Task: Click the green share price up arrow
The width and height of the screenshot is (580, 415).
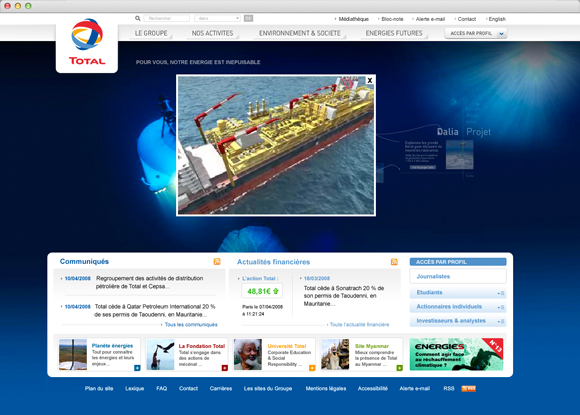Action: pos(276,291)
